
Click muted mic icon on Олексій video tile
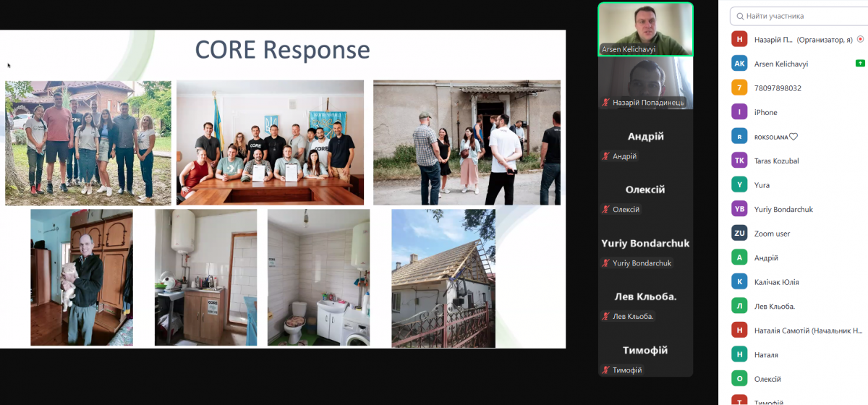click(605, 210)
